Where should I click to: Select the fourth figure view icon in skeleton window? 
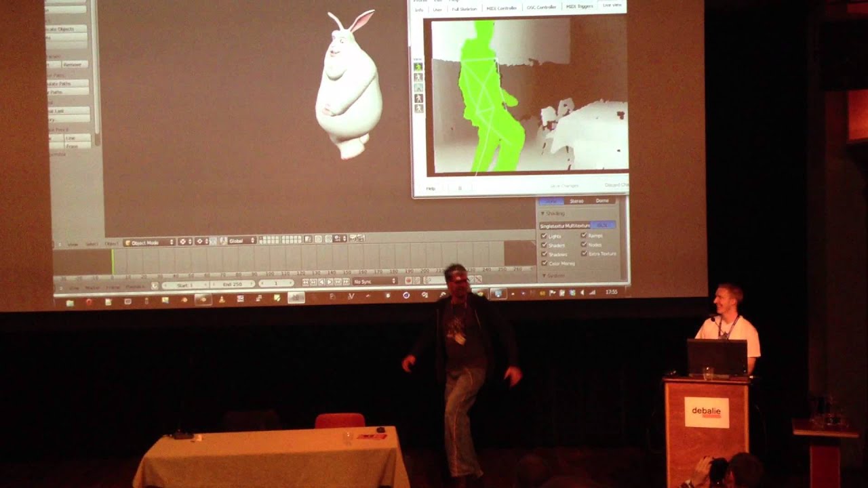tap(418, 98)
